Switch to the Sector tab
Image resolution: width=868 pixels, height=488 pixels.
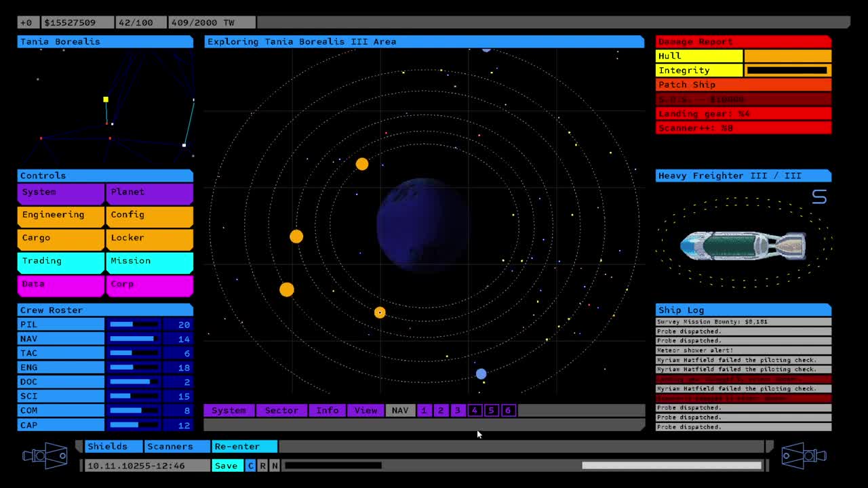(x=281, y=410)
